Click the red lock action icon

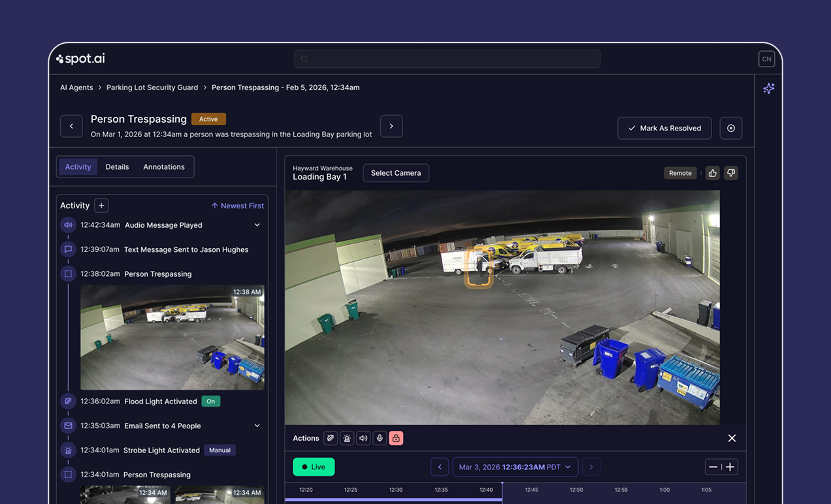point(396,438)
